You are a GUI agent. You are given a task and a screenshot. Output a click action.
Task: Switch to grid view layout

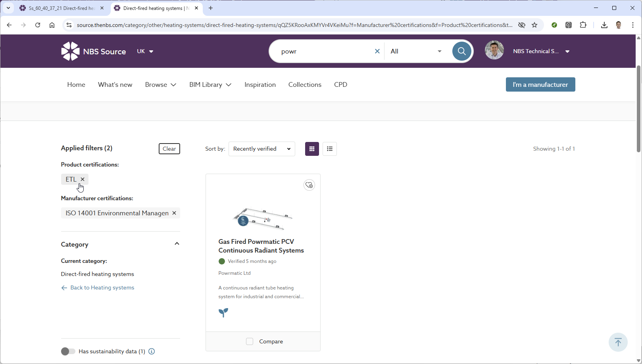coord(312,149)
